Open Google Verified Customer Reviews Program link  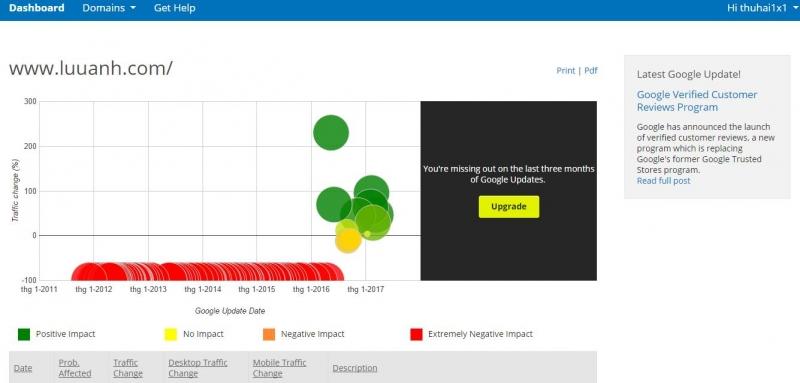pyautogui.click(x=697, y=101)
